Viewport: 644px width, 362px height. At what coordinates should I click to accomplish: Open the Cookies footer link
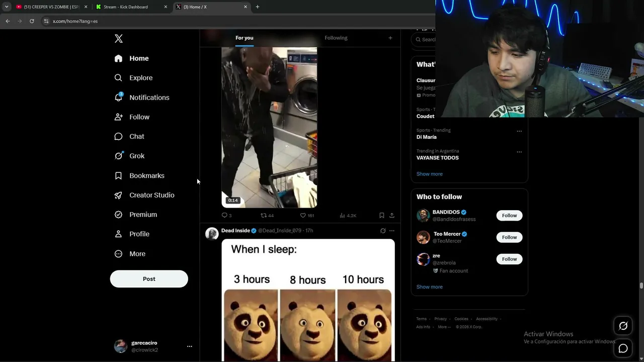pyautogui.click(x=461, y=319)
